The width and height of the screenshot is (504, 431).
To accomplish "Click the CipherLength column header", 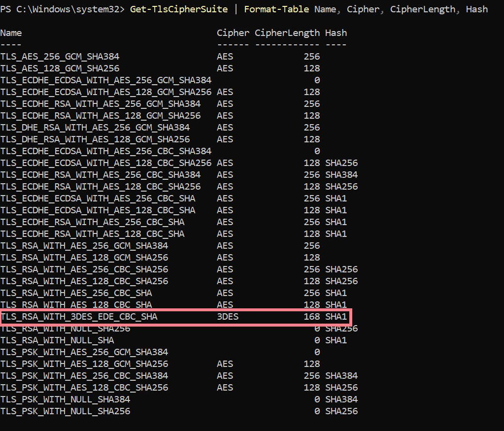I will (x=287, y=33).
